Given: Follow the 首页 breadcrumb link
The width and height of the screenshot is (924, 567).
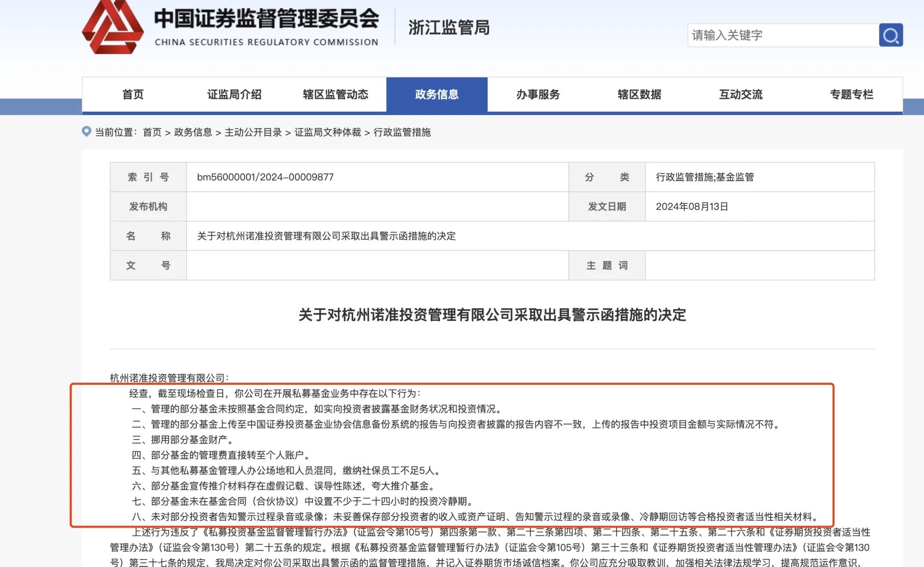Looking at the screenshot, I should click(x=152, y=132).
